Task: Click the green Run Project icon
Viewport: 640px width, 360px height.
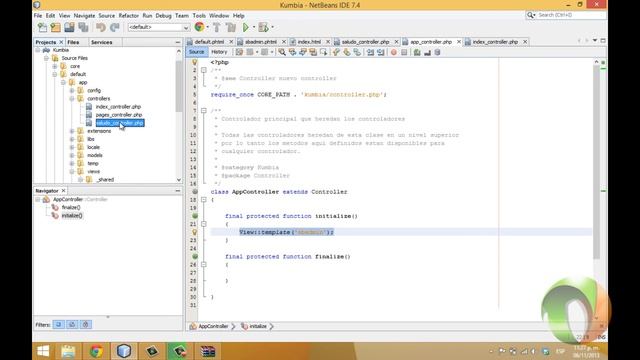Action: pyautogui.click(x=246, y=27)
